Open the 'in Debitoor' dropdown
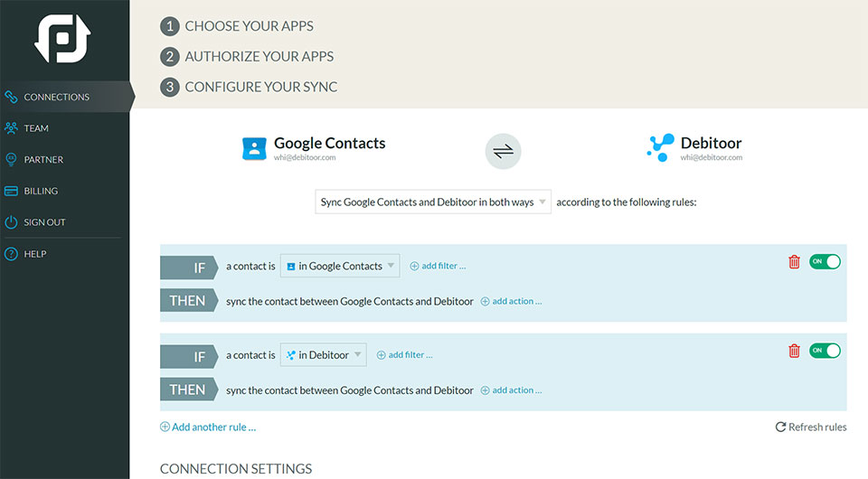The height and width of the screenshot is (479, 868). pos(324,355)
